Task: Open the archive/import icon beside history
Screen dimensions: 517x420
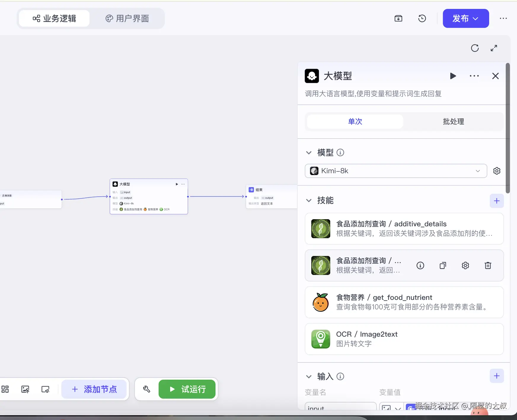Action: tap(398, 18)
